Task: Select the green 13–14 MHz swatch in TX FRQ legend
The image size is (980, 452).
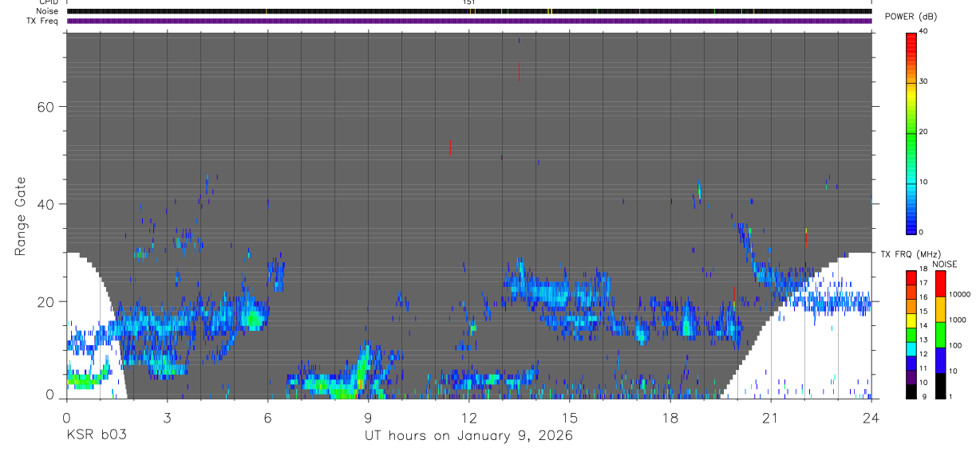Action: tap(911, 335)
